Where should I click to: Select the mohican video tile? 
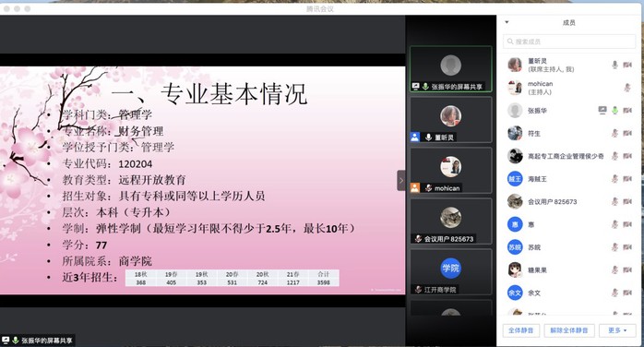click(450, 171)
